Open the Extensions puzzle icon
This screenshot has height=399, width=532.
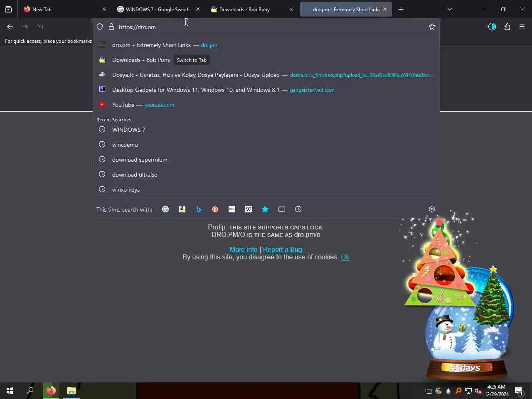pos(507,27)
